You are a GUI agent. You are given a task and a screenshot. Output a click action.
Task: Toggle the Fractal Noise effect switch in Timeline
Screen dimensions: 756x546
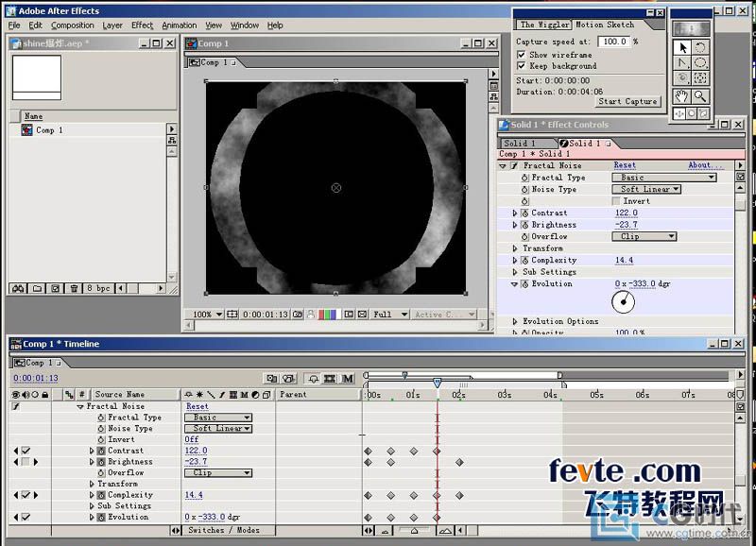(15, 406)
